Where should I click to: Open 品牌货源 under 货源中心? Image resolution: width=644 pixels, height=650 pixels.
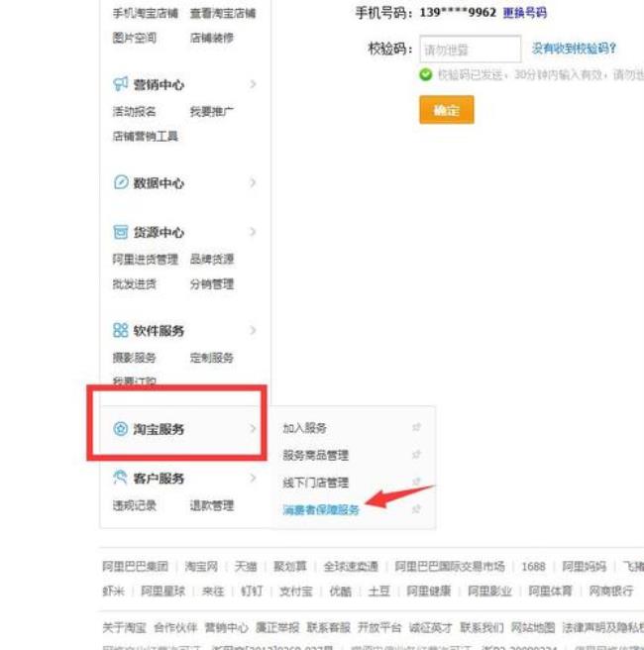(x=212, y=260)
